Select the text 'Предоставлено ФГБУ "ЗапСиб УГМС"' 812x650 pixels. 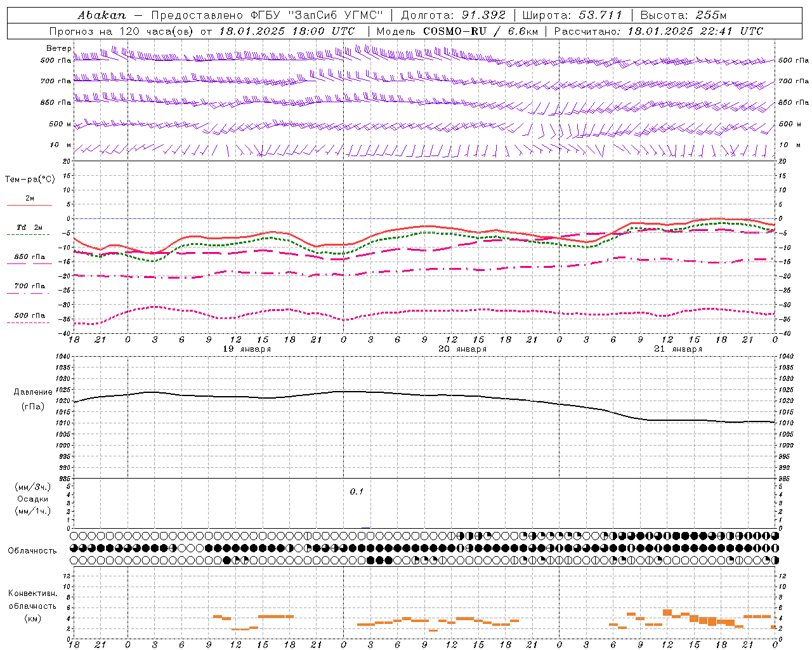tap(267, 15)
